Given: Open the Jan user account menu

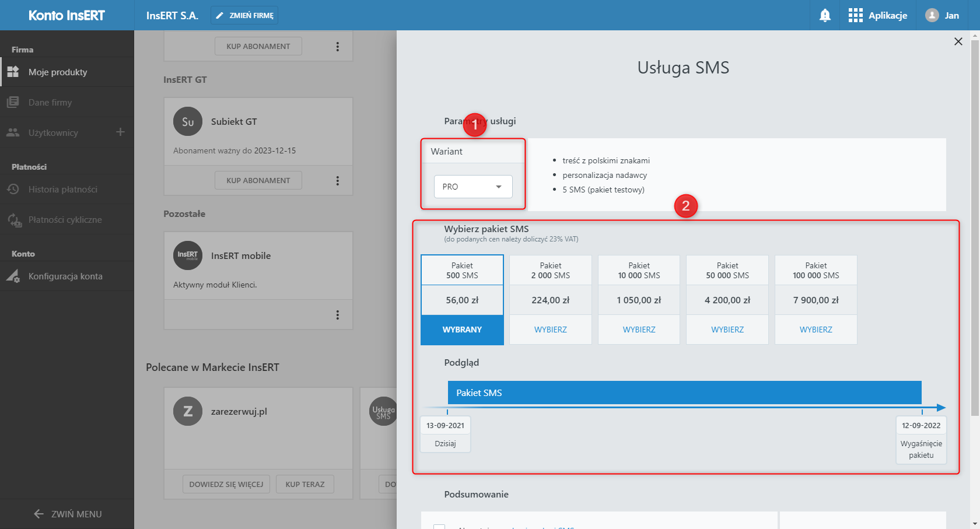Looking at the screenshot, I should click(942, 16).
